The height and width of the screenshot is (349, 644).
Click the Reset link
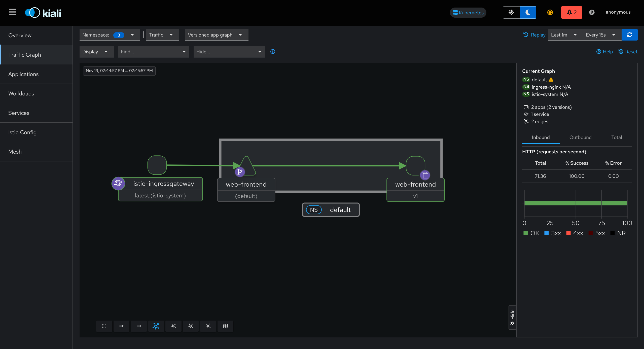(628, 52)
